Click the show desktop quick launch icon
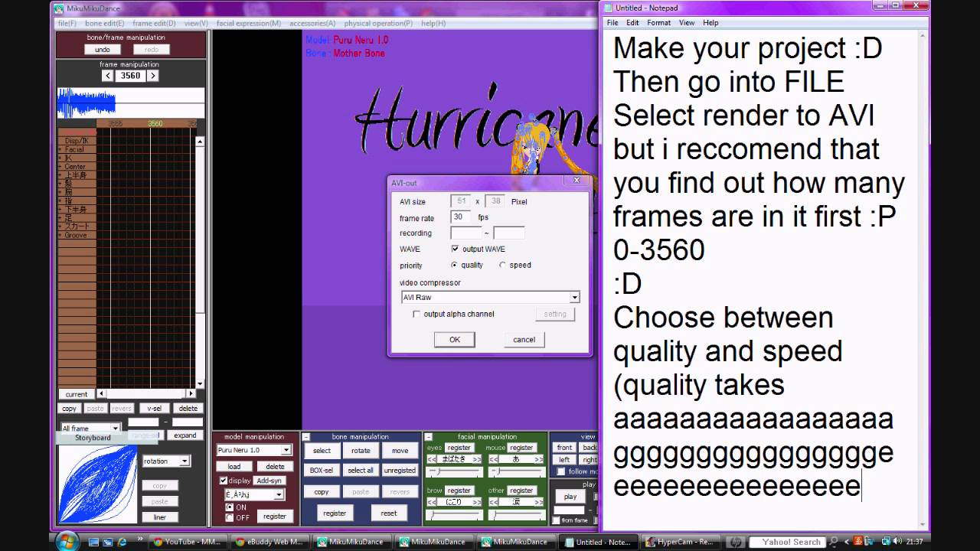Viewport: 980px width, 551px height. pos(94,542)
